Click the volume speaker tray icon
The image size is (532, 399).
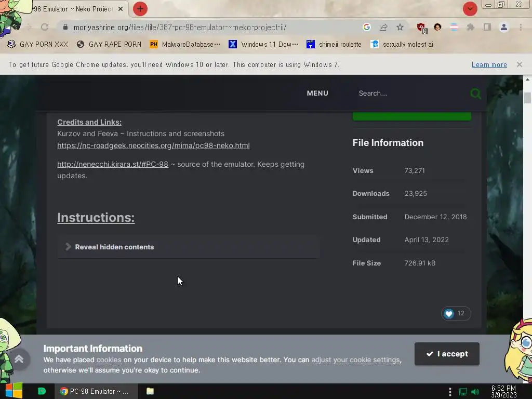[475, 392]
